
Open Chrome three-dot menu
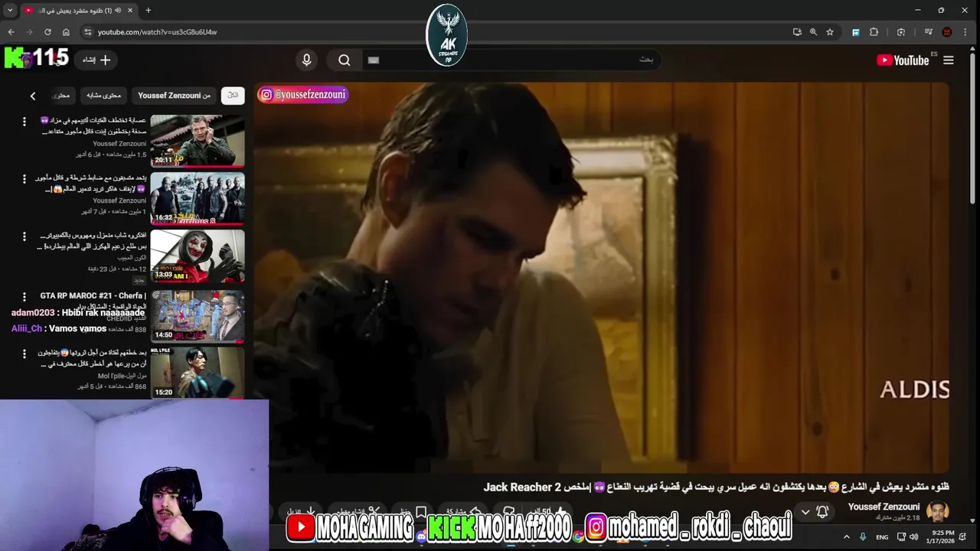coord(965,32)
